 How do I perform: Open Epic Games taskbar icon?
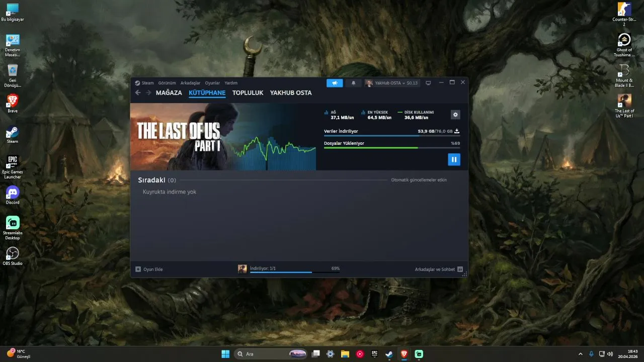click(374, 354)
